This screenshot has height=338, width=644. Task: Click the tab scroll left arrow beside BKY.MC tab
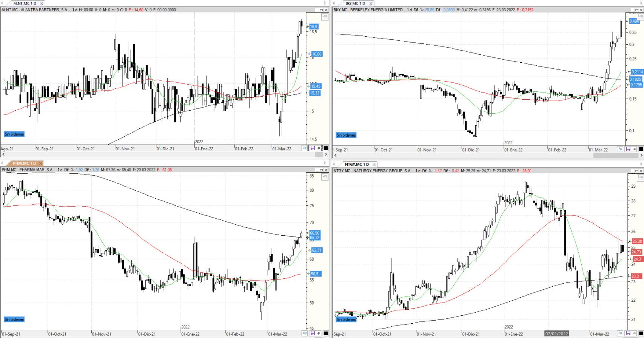(x=334, y=3)
